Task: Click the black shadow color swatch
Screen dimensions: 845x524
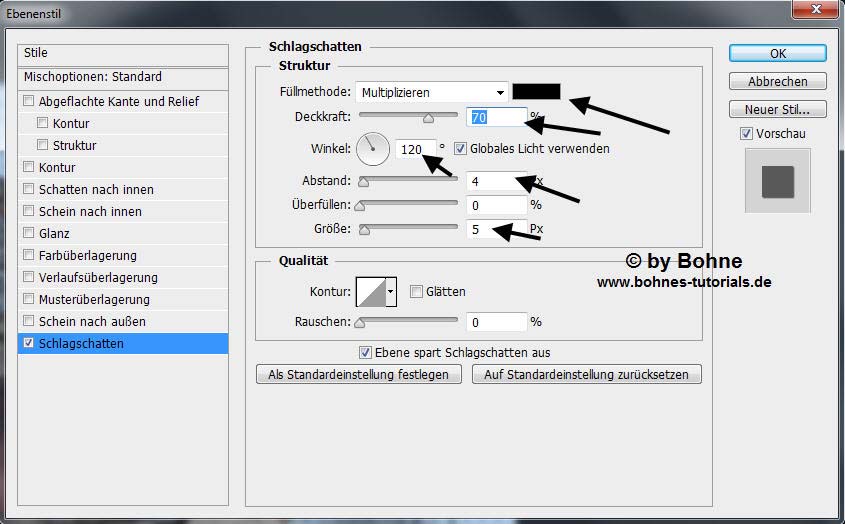Action: tap(536, 91)
